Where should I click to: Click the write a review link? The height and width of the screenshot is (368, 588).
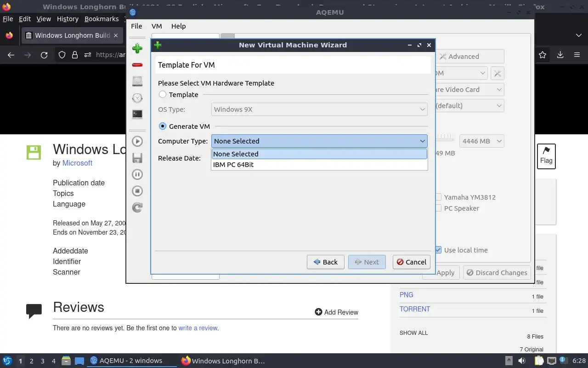[198, 328]
